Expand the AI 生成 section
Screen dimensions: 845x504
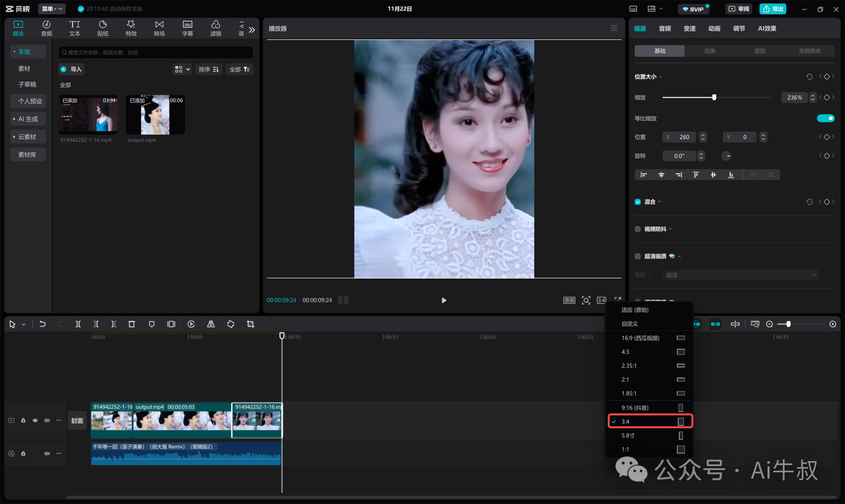pos(28,119)
